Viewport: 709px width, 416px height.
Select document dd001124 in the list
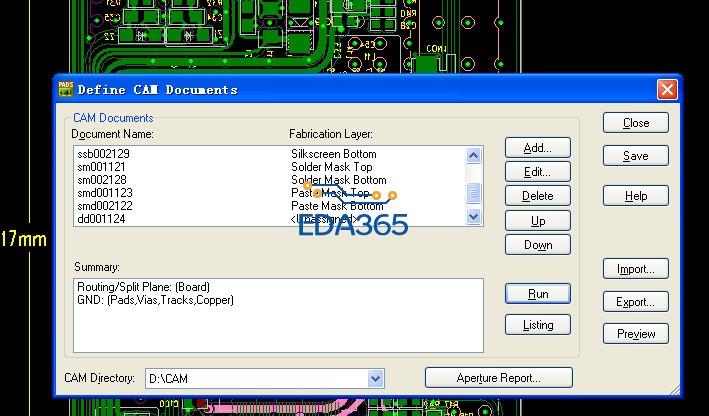[101, 219]
